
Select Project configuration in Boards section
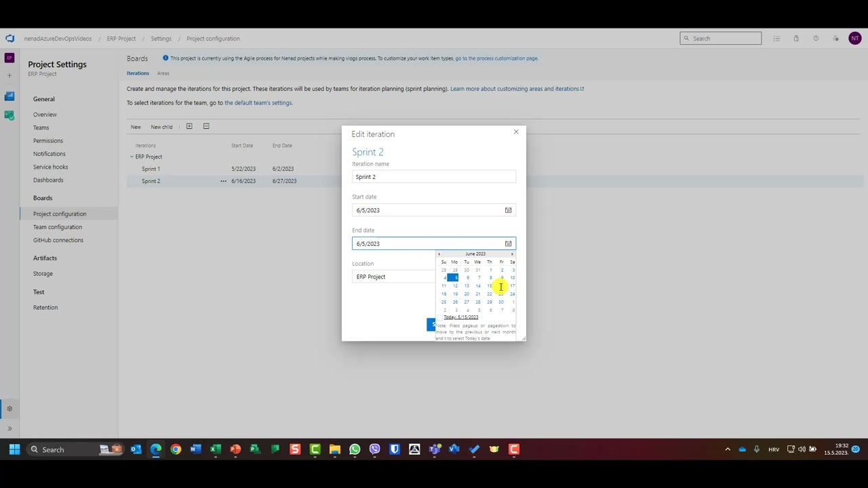60,214
